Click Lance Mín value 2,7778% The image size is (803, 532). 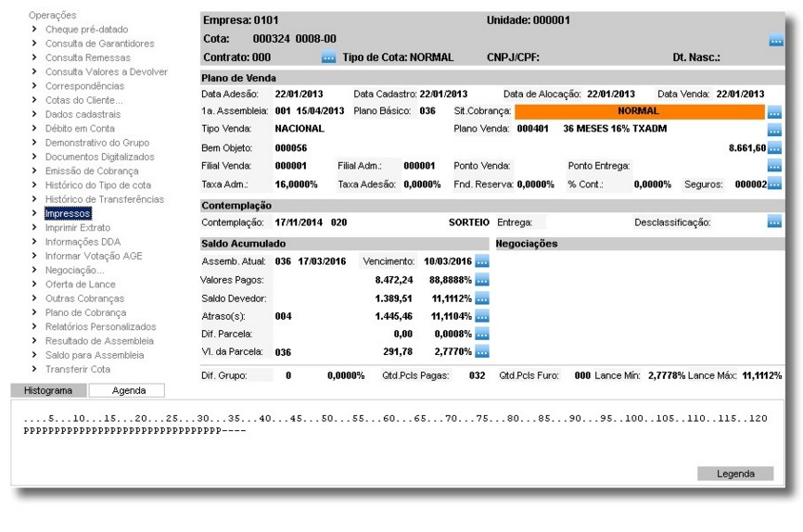tap(667, 375)
